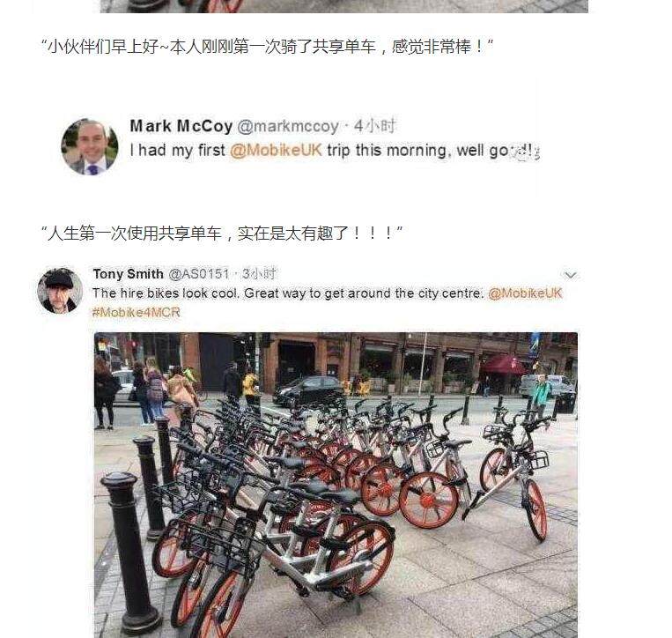Open the 4小时 timestamp on Mark's tweet
This screenshot has height=638, width=672.
pos(374,126)
